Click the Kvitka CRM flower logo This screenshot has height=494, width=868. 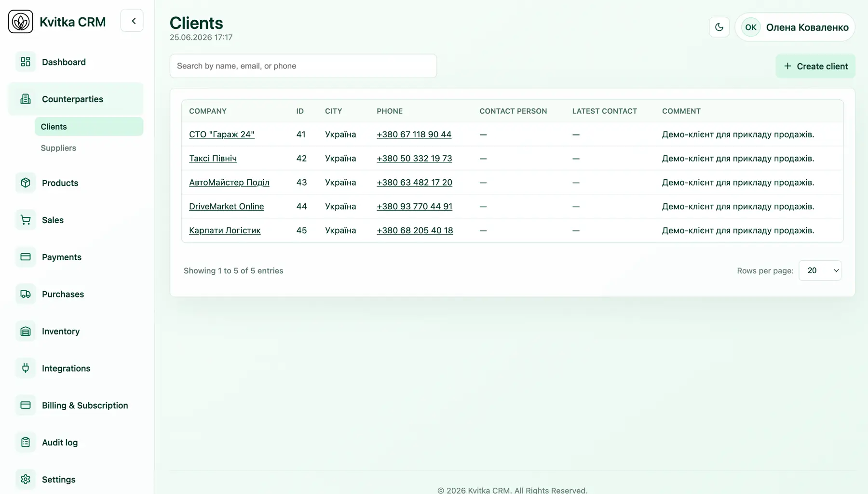pyautogui.click(x=21, y=22)
